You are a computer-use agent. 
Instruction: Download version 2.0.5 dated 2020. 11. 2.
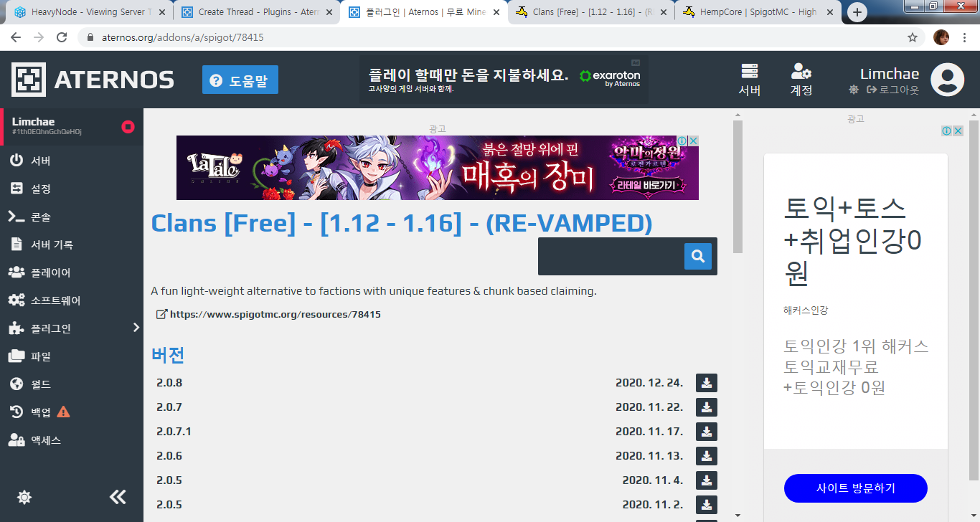coord(707,505)
